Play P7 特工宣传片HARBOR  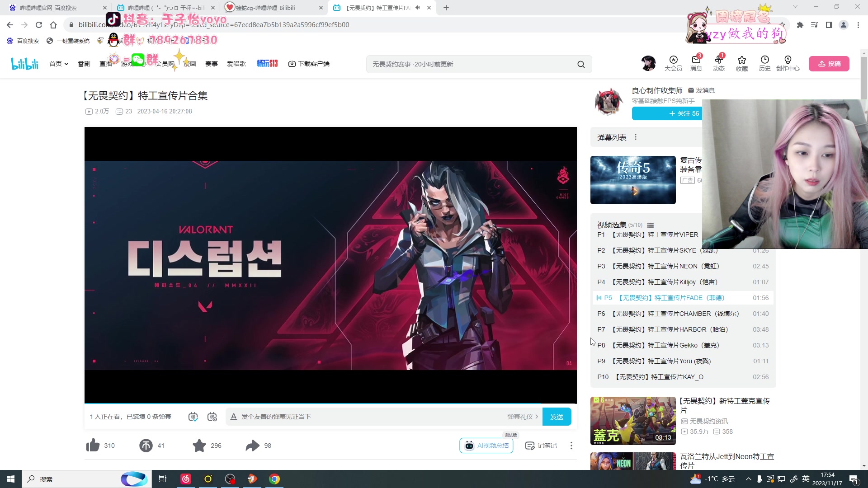tap(683, 329)
